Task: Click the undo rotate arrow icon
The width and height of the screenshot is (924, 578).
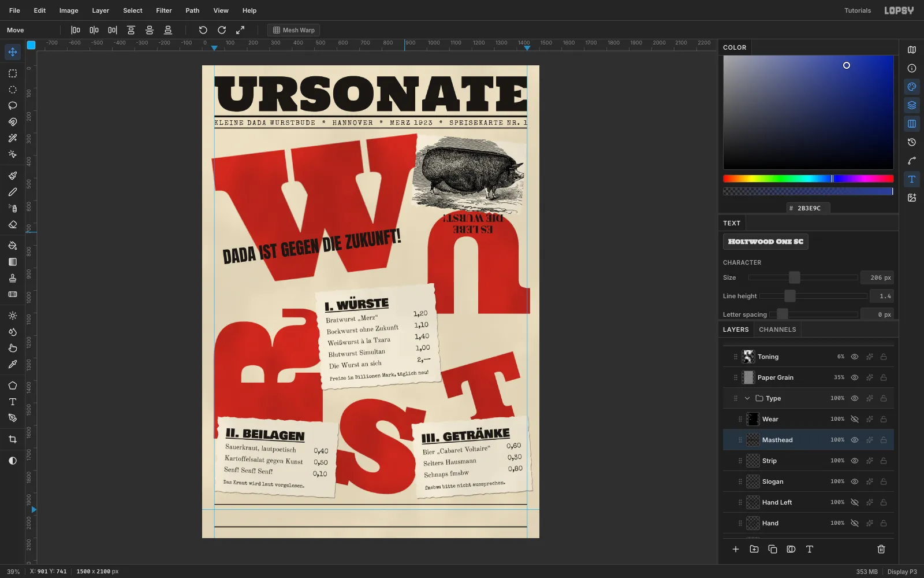Action: tap(203, 30)
